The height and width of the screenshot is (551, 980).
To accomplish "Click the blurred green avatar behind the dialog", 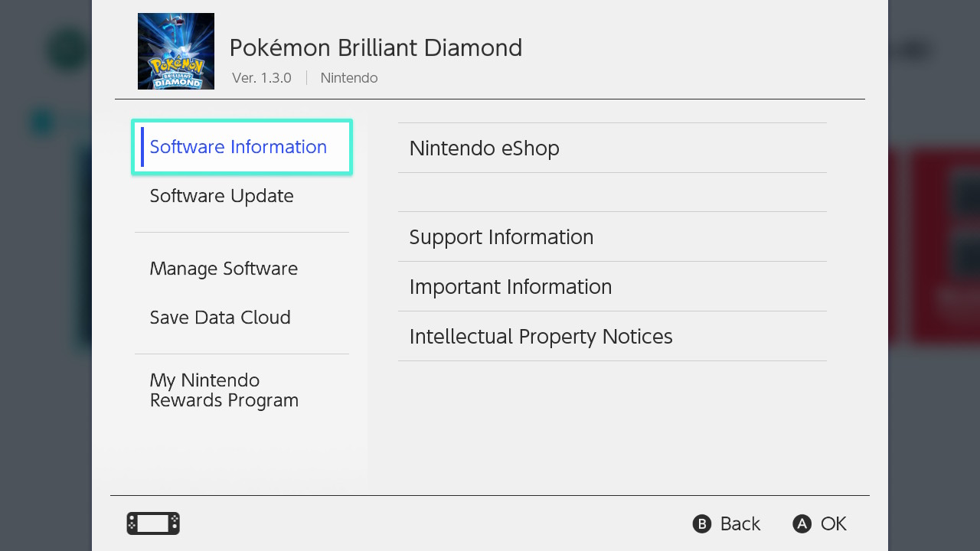I will point(69,51).
